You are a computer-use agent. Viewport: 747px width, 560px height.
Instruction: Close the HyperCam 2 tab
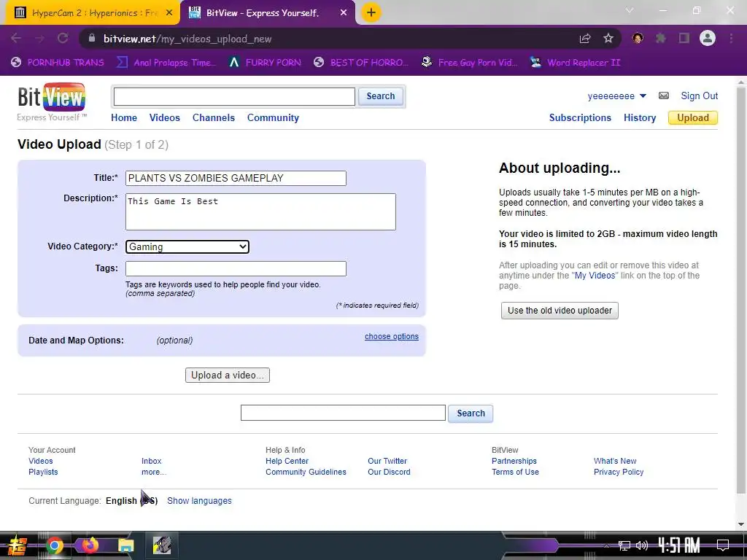pyautogui.click(x=169, y=13)
